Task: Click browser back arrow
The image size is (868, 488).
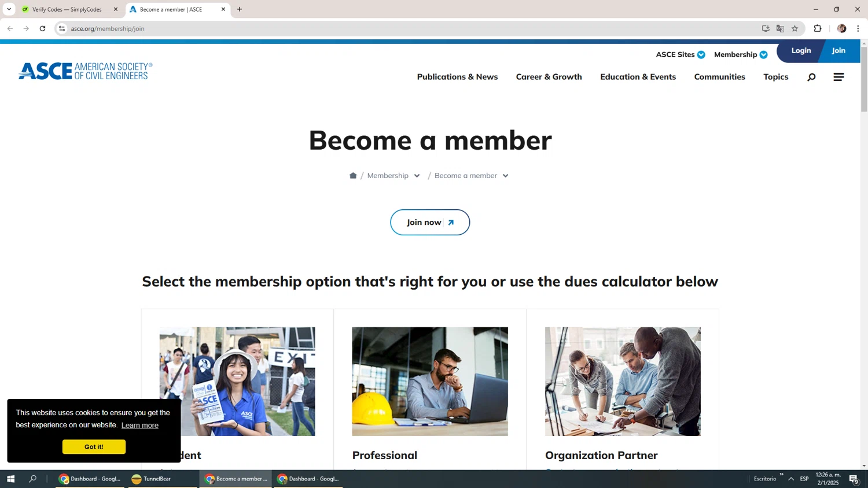Action: pos(10,28)
